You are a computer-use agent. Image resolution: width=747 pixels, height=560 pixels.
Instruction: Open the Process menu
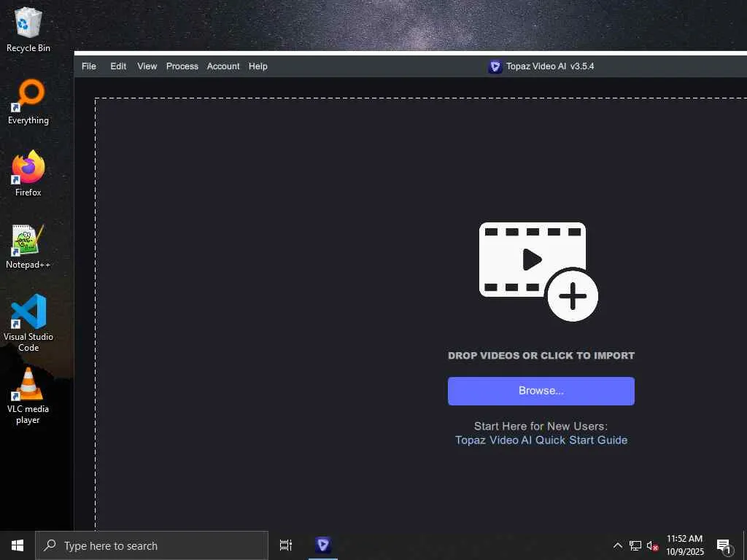click(182, 66)
